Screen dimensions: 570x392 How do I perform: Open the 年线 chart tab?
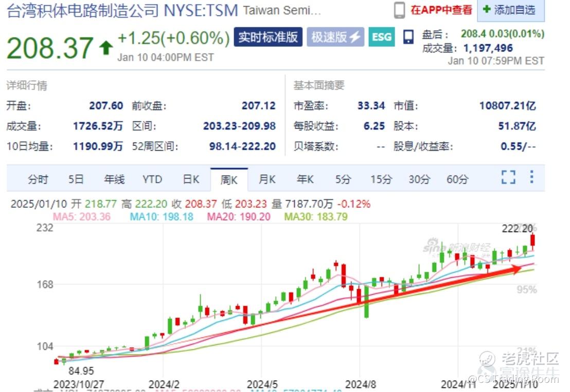coord(114,179)
